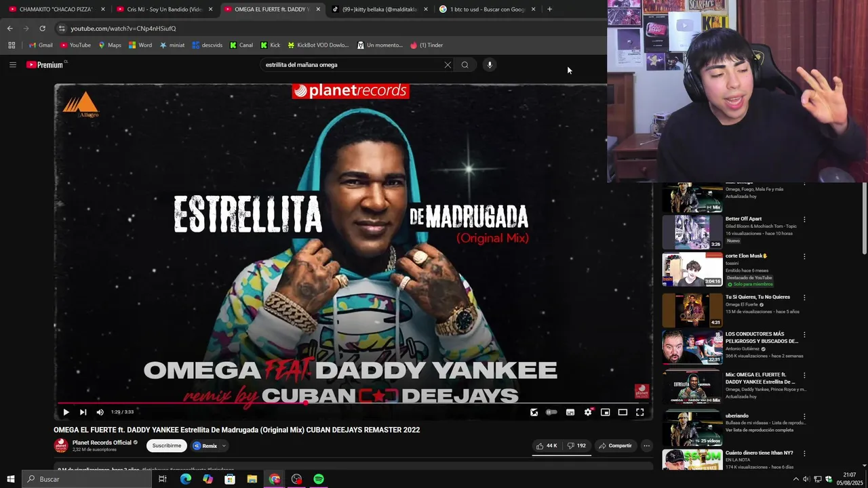Open the Compartir share dialog
This screenshot has width=868, height=488.
click(615, 446)
